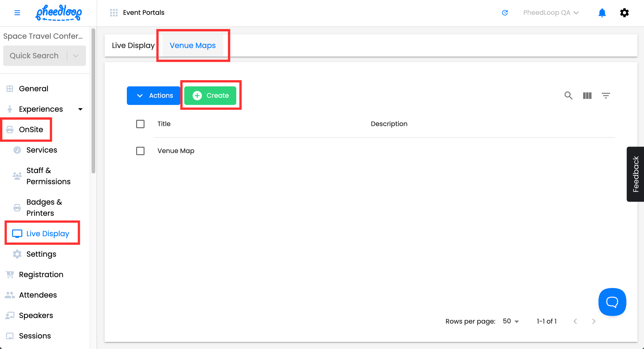
Task: Open the Feedback side tab
Action: pos(635,174)
